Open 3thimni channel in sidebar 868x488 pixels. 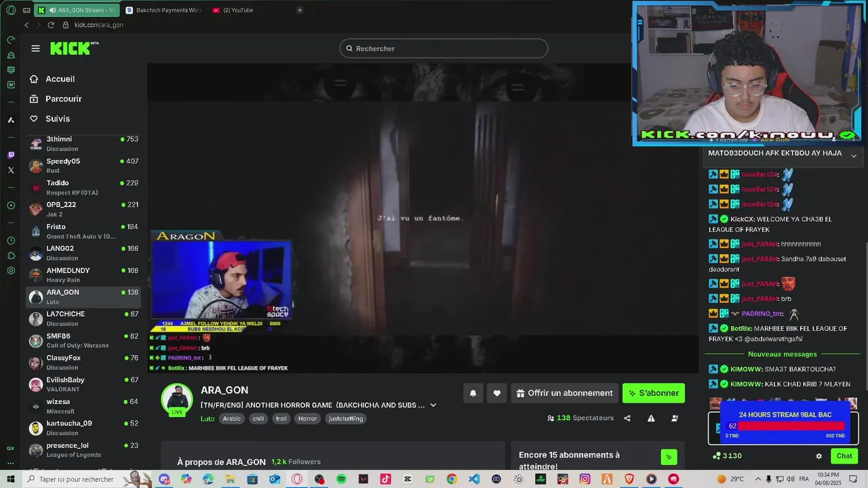pyautogui.click(x=83, y=144)
